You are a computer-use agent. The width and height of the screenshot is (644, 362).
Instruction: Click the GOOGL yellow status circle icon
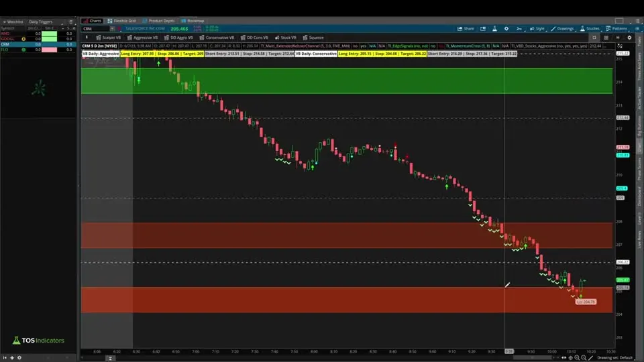[x=23, y=39]
